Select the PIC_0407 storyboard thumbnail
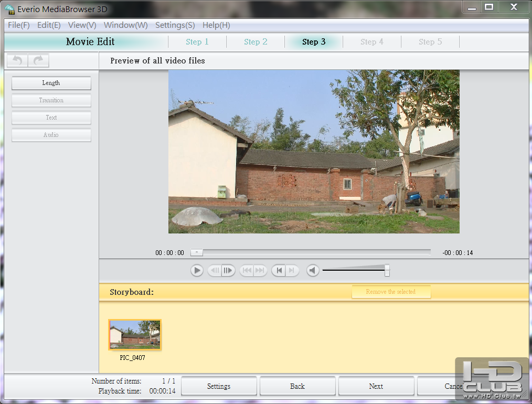Viewport: 532px width, 404px height. coord(135,335)
